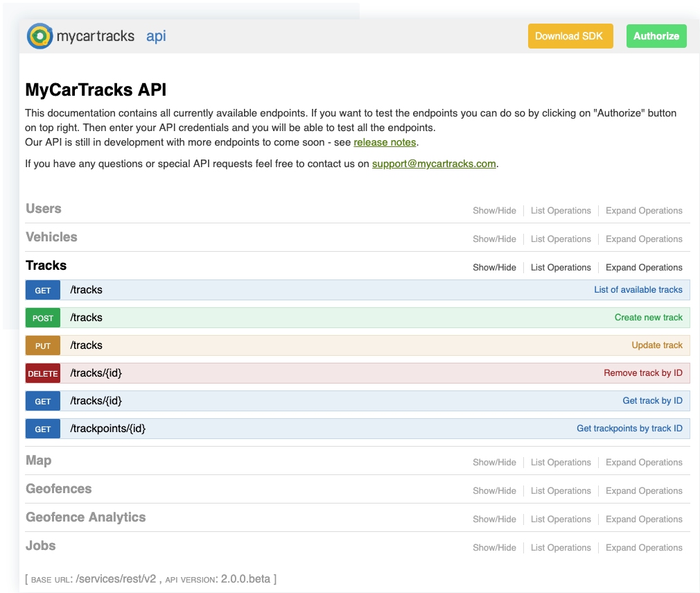Viewport: 700px width, 593px height.
Task: Toggle Show/Hide for Map
Action: [494, 462]
